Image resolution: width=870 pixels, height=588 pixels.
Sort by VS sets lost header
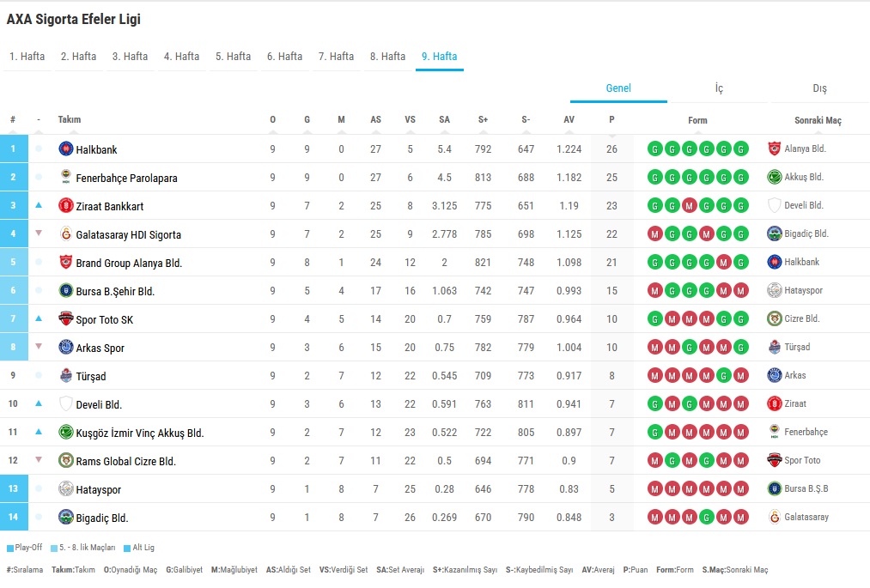click(x=410, y=120)
